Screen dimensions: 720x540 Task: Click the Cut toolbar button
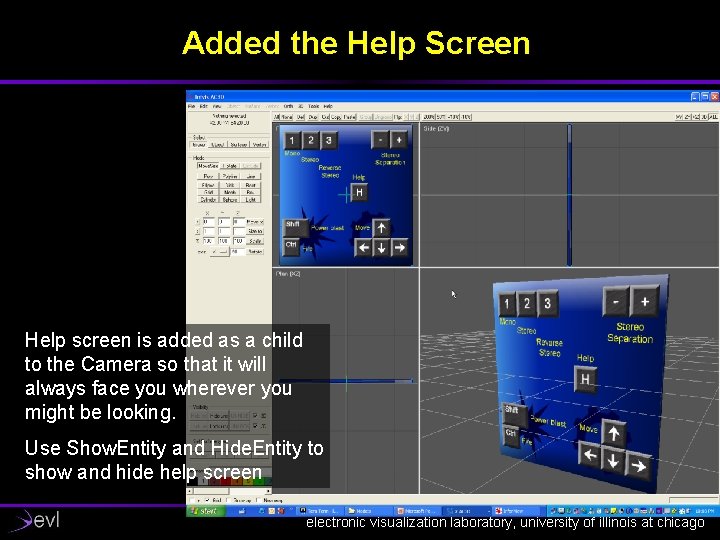point(325,117)
